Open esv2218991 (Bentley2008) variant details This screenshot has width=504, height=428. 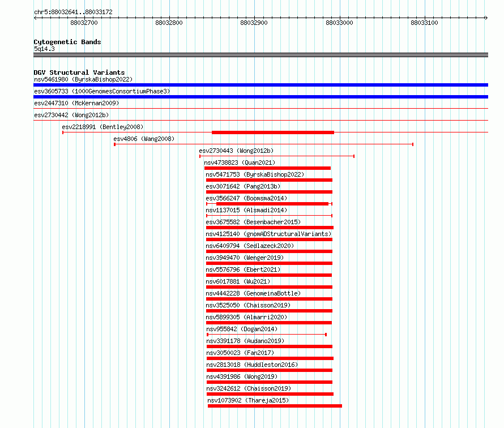click(102, 127)
